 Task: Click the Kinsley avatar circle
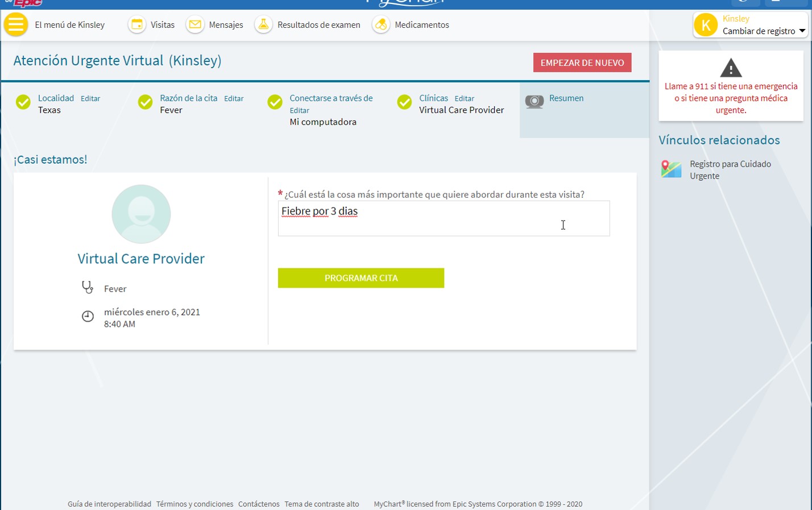706,26
